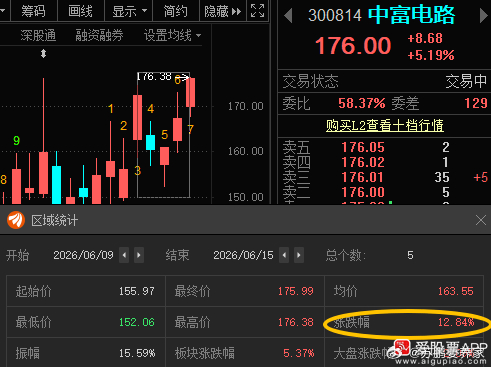The image size is (491, 367).
Task: Toggle fullscreen chart icon
Action: (257, 11)
